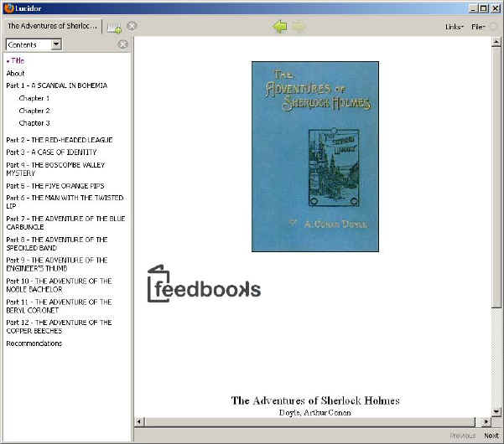
Task: Switch to The Adventures of Sherlock tab
Action: pyautogui.click(x=51, y=26)
